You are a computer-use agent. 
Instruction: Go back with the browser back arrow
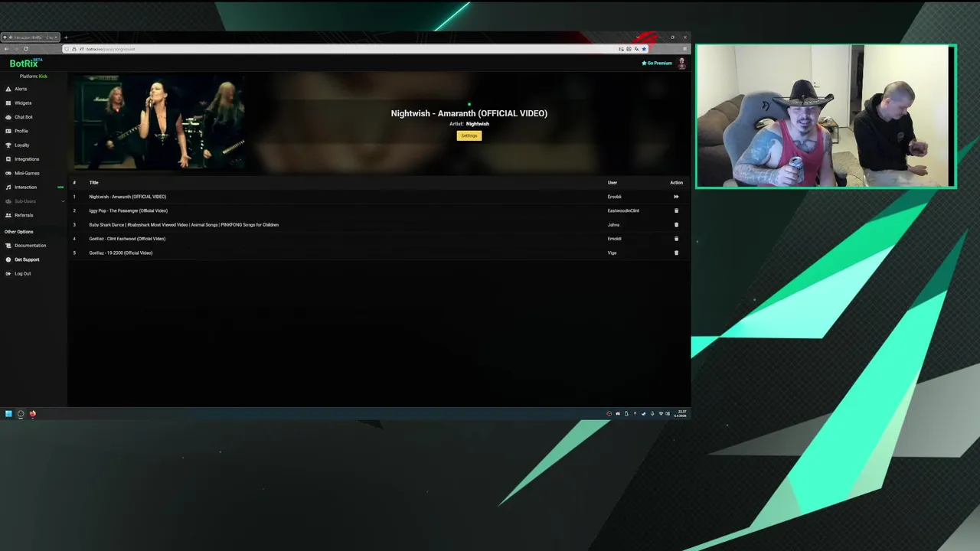click(6, 49)
